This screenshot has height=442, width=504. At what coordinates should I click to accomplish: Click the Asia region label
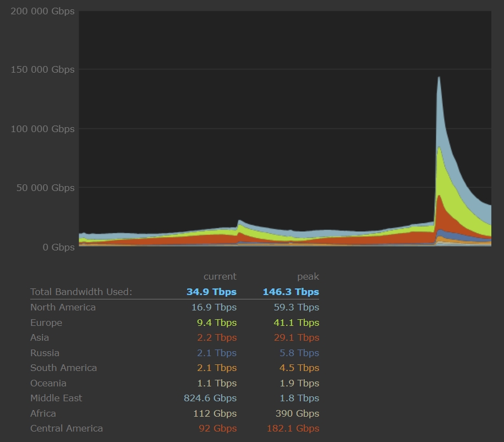[x=40, y=337]
